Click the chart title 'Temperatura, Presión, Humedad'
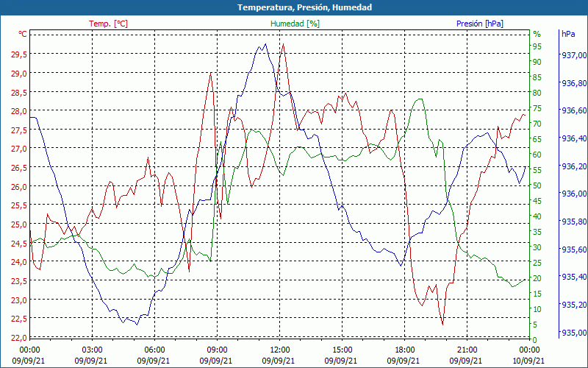588x368 pixels. point(304,7)
